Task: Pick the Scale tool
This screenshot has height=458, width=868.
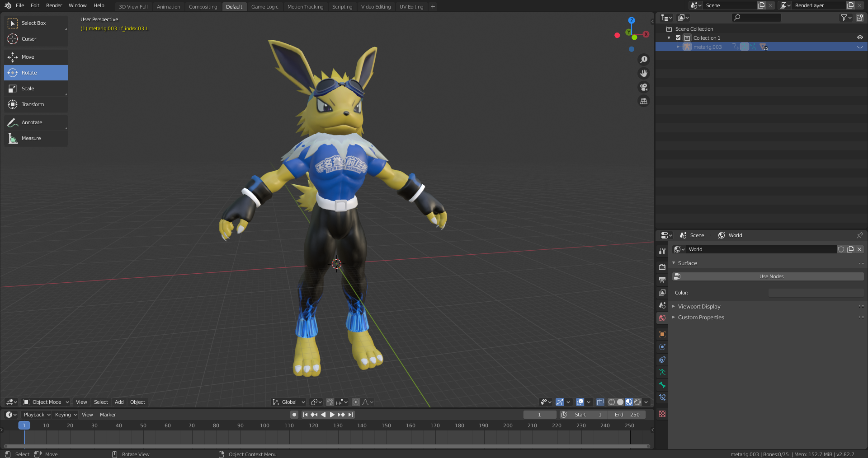Action: point(36,89)
